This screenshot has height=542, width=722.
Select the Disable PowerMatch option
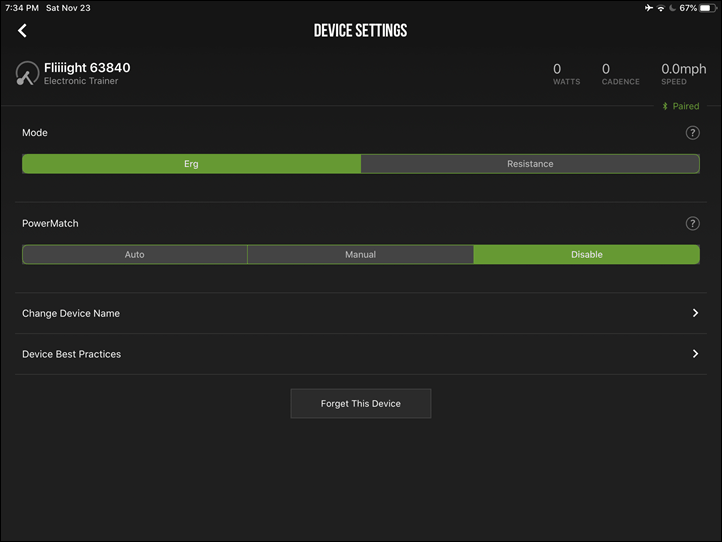587,255
